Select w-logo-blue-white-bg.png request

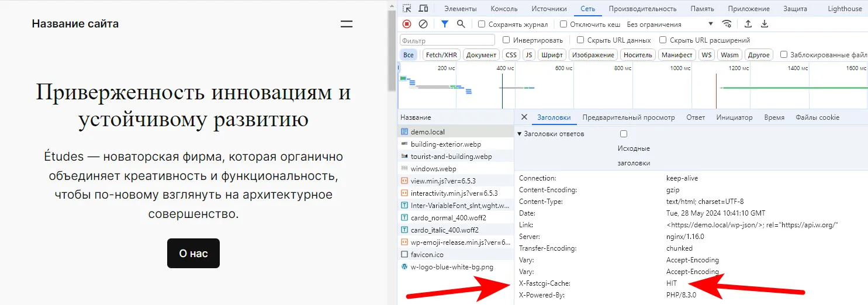point(455,266)
